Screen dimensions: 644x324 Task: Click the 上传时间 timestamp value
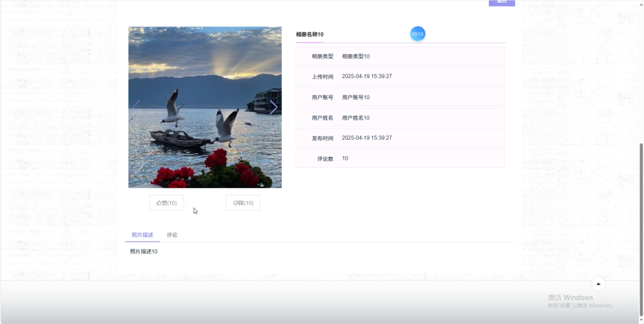pos(367,76)
